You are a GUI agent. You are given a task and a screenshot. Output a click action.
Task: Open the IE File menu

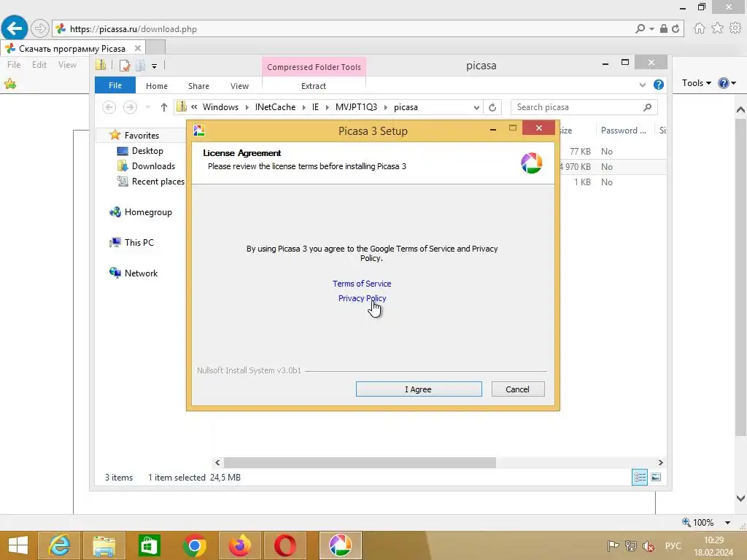coord(14,65)
